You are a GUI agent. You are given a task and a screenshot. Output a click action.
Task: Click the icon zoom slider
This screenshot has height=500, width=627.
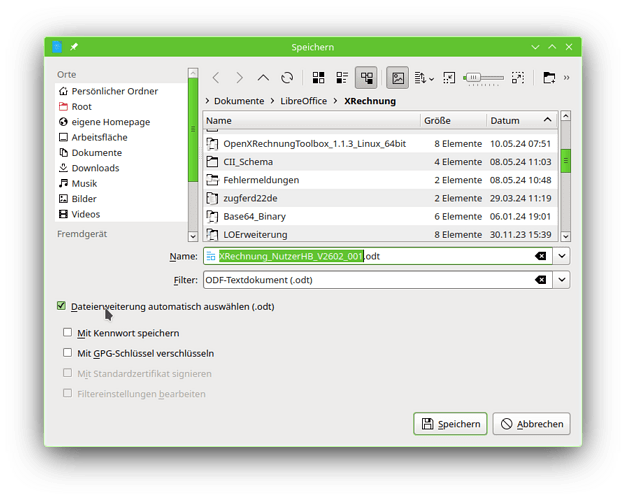[x=485, y=77]
